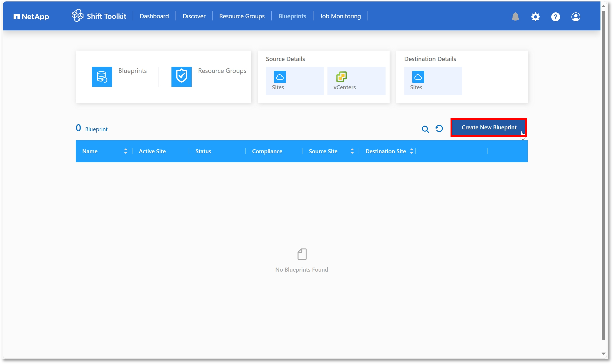Viewport: 613px width, 364px height.
Task: Click the scrollbar down arrow
Action: pyautogui.click(x=603, y=353)
